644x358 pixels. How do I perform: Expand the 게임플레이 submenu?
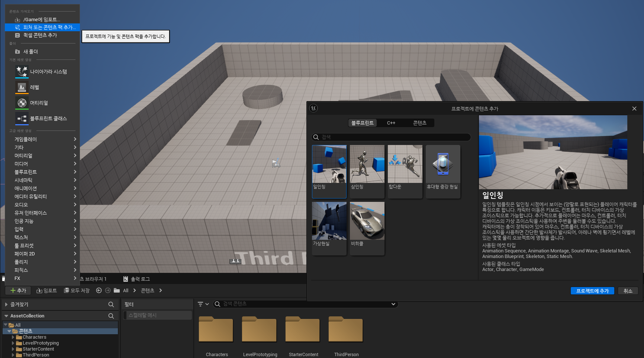(x=42, y=139)
